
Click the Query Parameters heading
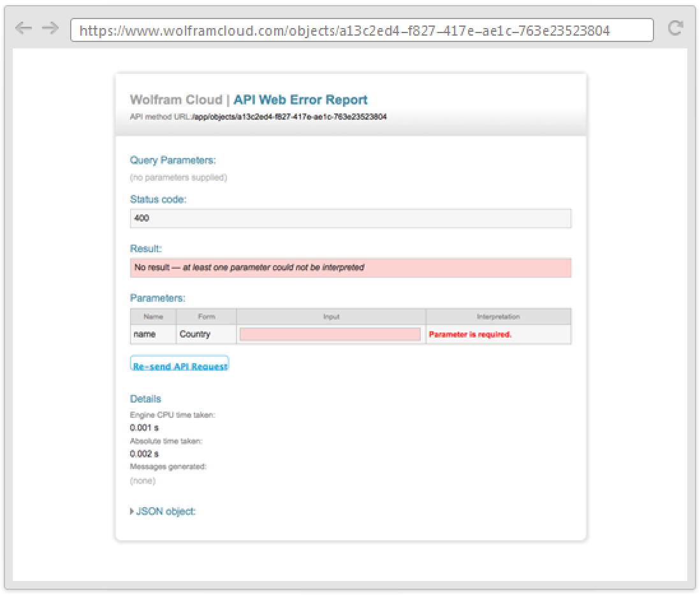tap(173, 160)
